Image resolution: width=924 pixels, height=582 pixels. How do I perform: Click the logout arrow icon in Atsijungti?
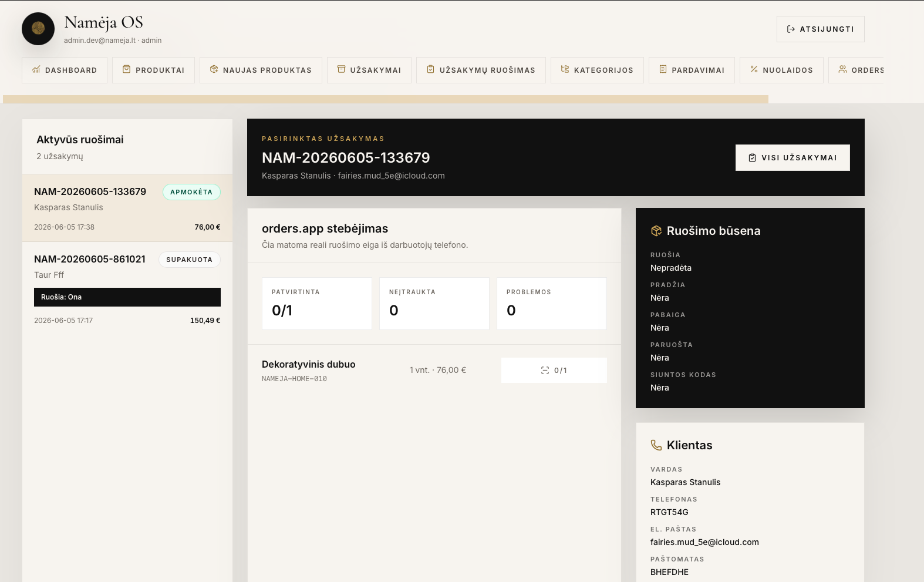coord(791,29)
